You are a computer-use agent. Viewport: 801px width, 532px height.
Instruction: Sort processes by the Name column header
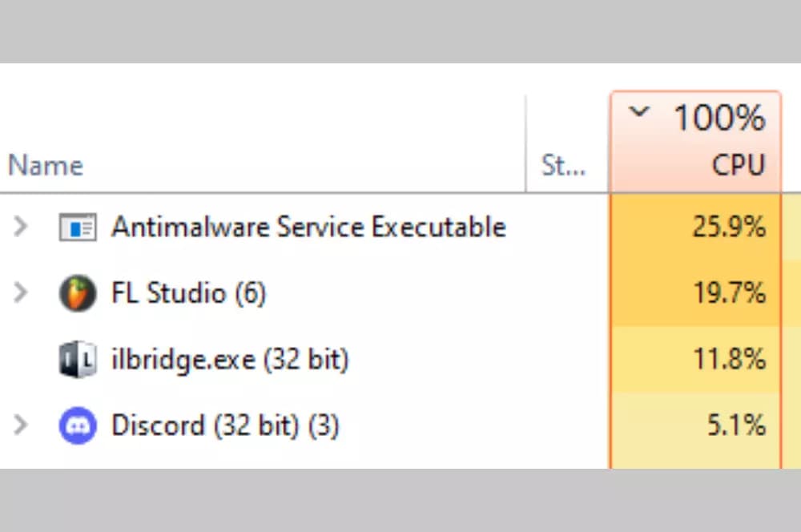[x=45, y=165]
